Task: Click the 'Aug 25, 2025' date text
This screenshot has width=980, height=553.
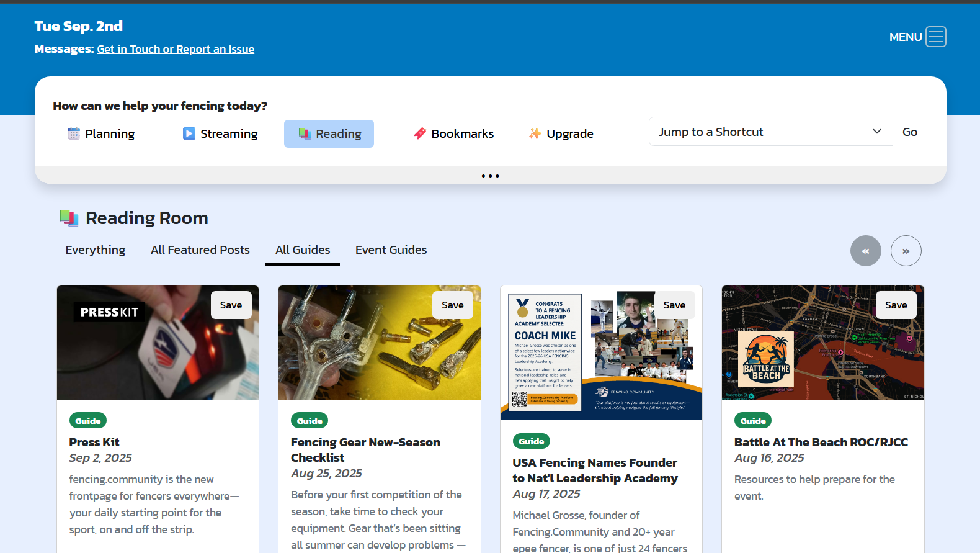Action: (326, 473)
